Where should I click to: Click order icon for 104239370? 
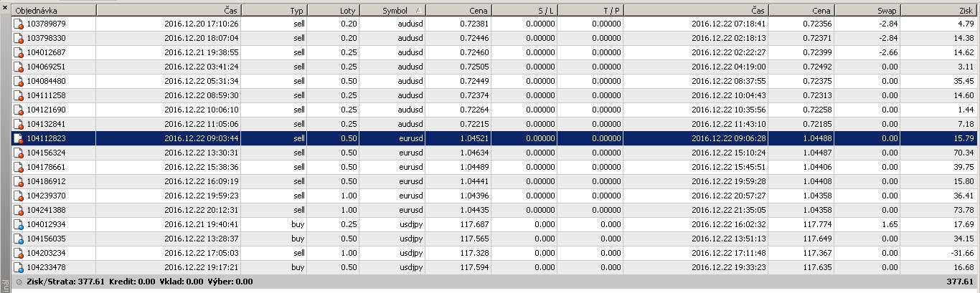tap(19, 196)
